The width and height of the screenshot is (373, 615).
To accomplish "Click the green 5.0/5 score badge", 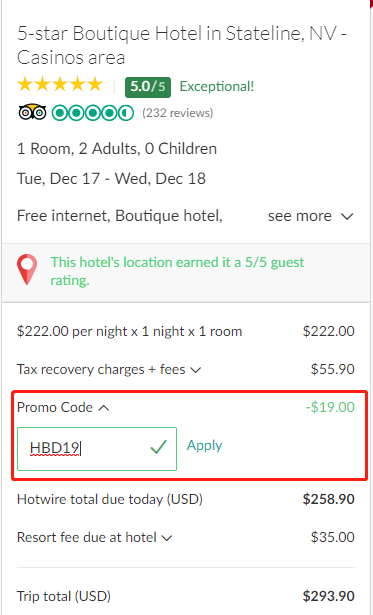I will point(148,87).
